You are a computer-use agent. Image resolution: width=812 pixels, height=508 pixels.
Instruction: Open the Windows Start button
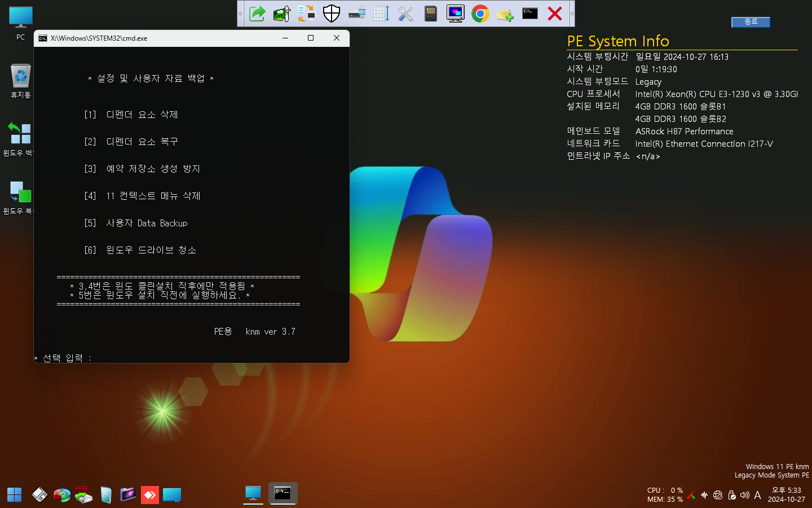14,494
